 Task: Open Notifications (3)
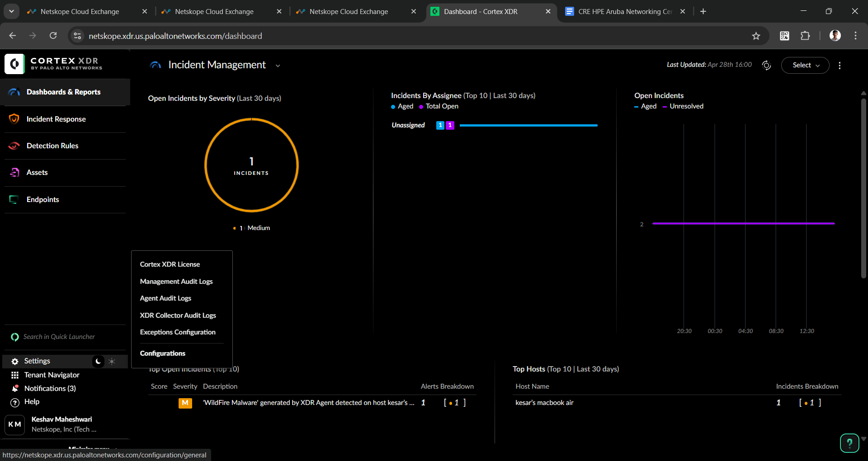(50, 389)
